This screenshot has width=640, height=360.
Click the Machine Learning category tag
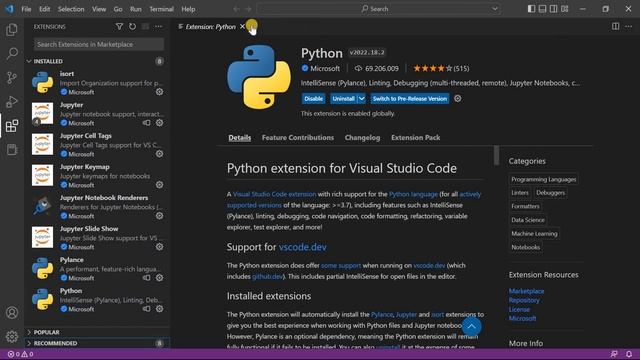click(534, 233)
